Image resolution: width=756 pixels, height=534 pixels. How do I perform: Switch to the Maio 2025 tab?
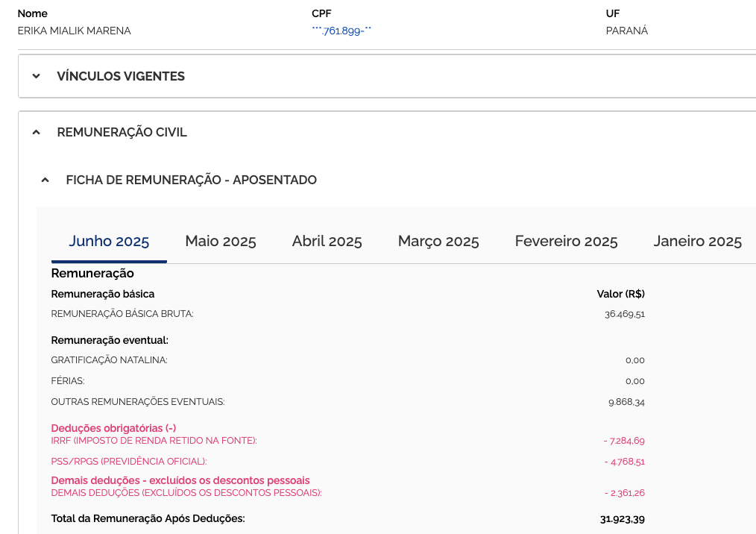click(221, 241)
